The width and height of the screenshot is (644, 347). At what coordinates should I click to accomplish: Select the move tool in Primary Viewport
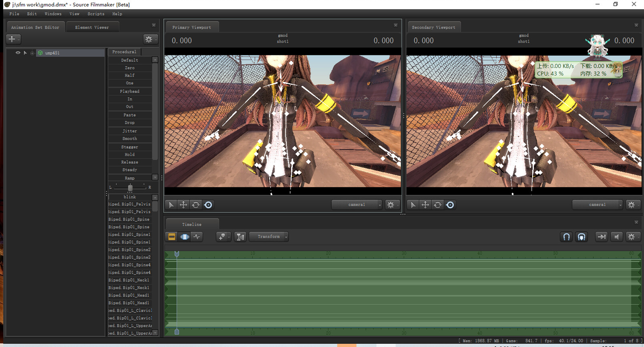(183, 205)
